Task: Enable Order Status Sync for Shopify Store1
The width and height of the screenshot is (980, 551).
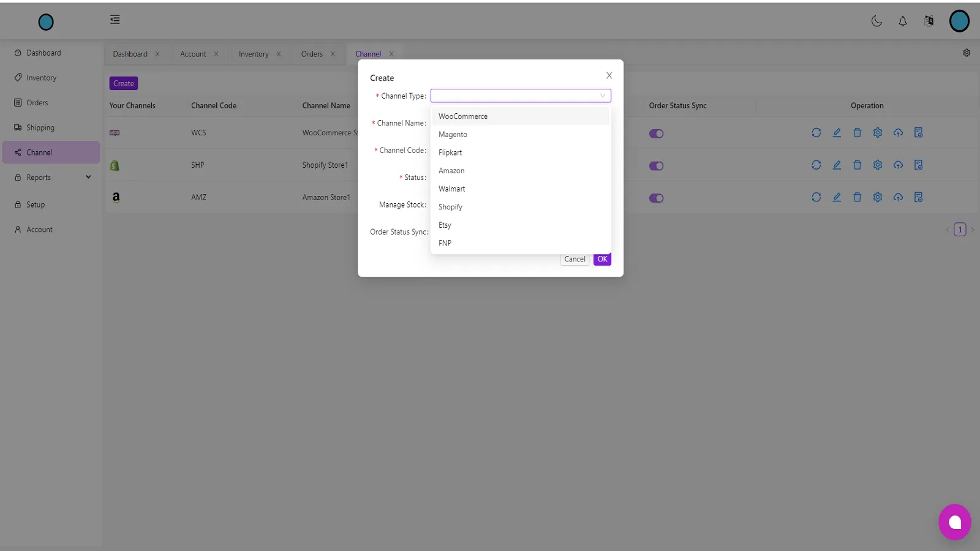Action: pos(656,165)
